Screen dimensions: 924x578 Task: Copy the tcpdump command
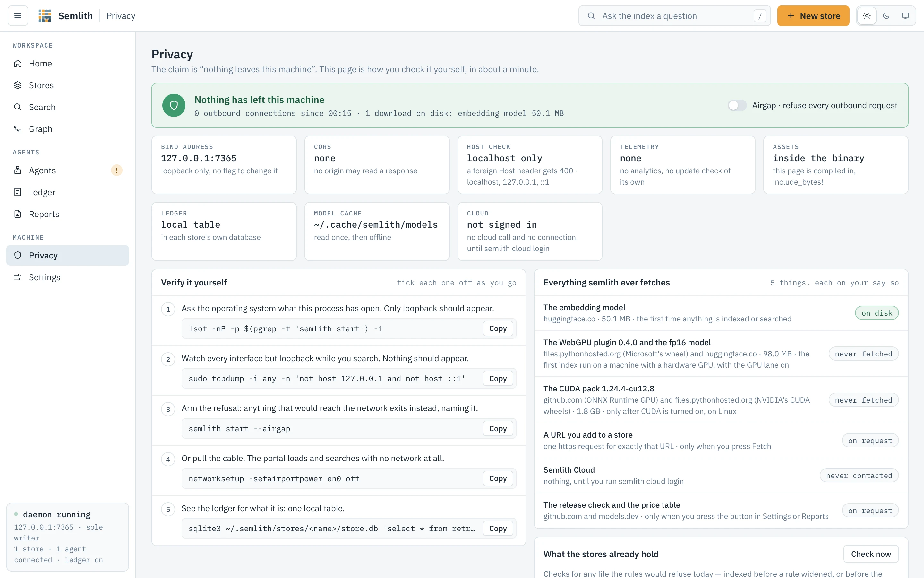[498, 379]
